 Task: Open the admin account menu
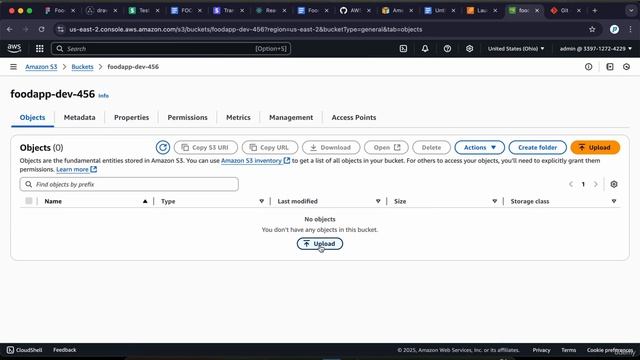click(x=596, y=49)
